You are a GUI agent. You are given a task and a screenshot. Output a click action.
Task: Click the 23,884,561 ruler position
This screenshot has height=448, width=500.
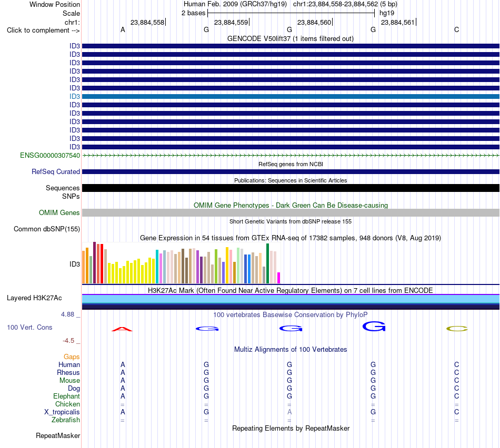398,22
